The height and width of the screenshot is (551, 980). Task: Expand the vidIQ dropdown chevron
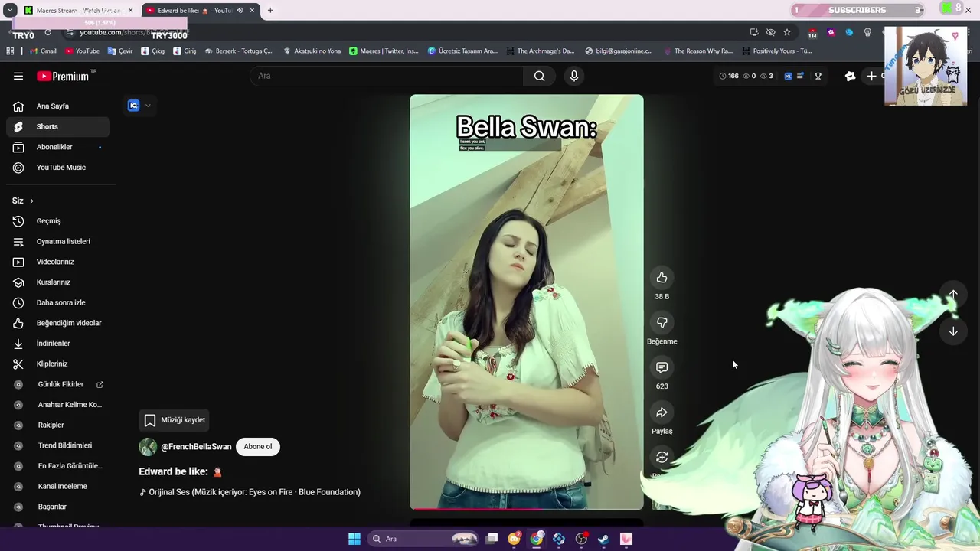[x=148, y=106]
